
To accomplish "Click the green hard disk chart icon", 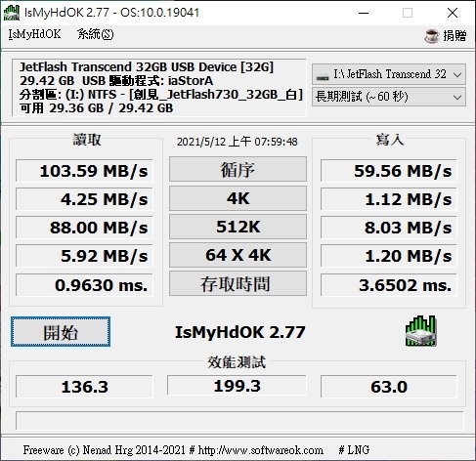I will click(420, 331).
